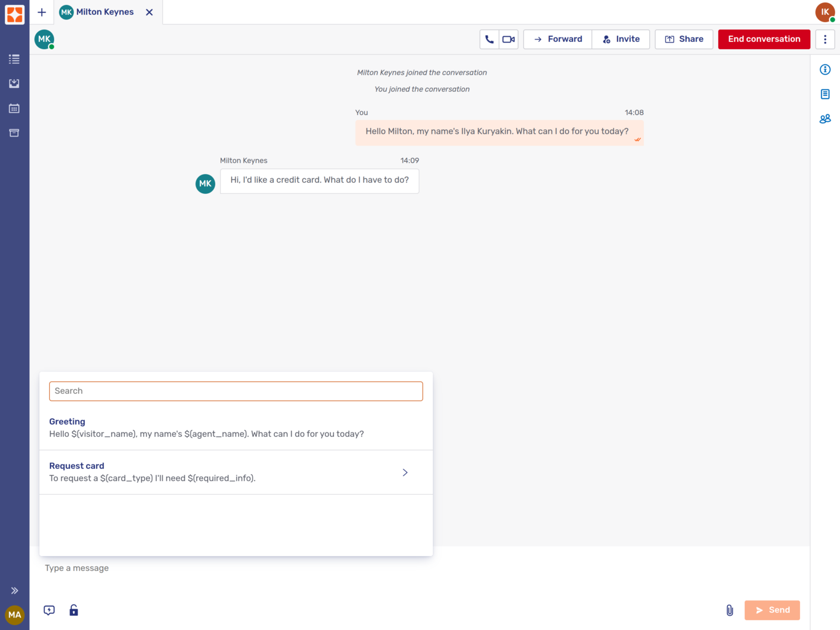Show the participants panel icon
The image size is (840, 630).
click(825, 119)
